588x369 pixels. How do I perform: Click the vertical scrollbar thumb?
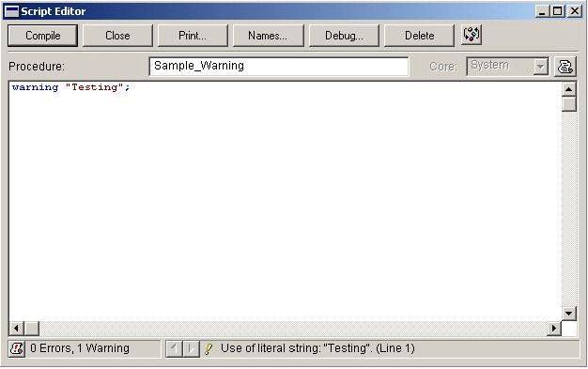[x=569, y=104]
